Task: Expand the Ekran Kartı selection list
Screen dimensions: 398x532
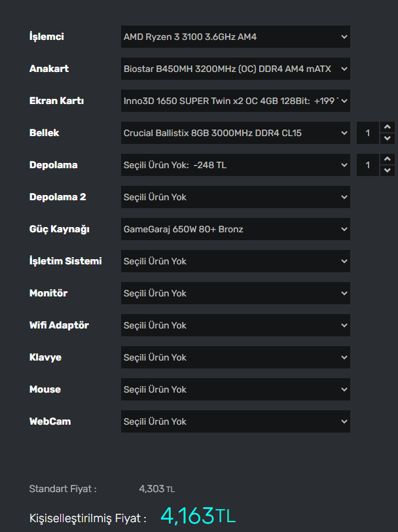Action: click(x=235, y=101)
